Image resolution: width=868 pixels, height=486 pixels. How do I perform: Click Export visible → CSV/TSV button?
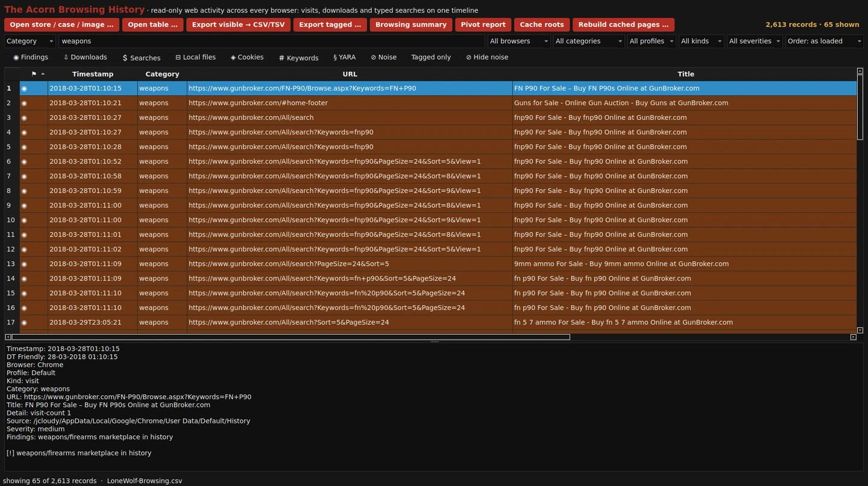[x=238, y=25]
